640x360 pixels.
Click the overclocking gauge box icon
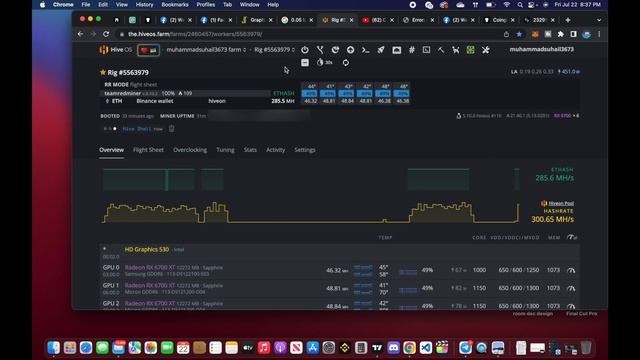pyautogui.click(x=396, y=50)
